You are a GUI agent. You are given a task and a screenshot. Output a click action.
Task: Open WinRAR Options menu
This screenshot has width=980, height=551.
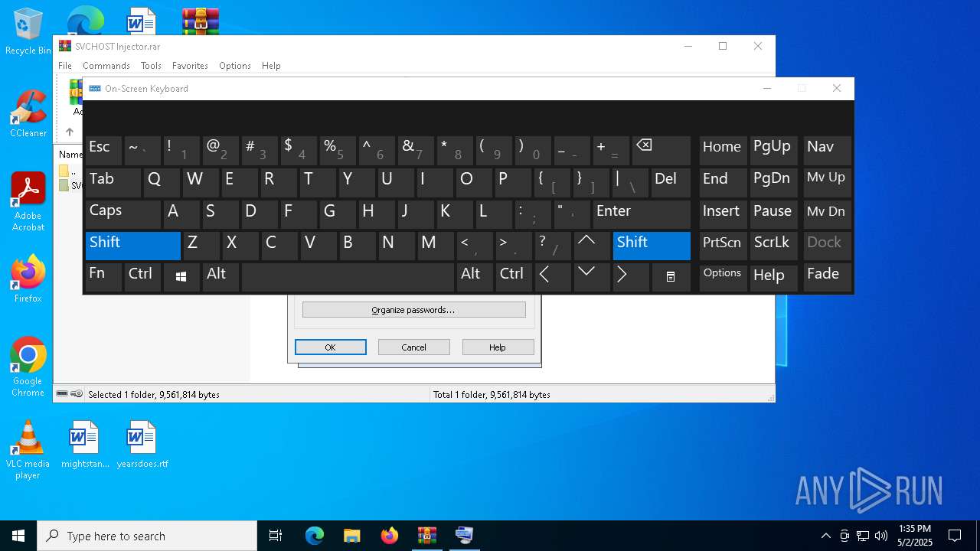pos(235,66)
